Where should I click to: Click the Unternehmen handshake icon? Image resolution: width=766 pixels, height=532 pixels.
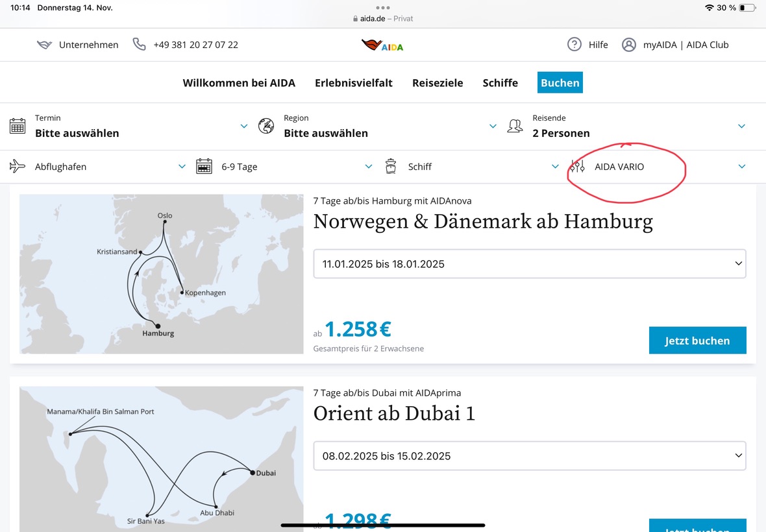pyautogui.click(x=44, y=45)
